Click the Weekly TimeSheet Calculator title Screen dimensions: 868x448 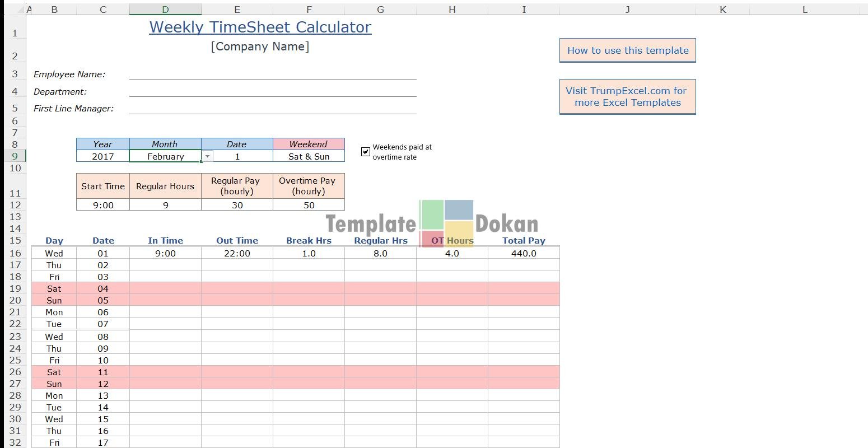(260, 27)
